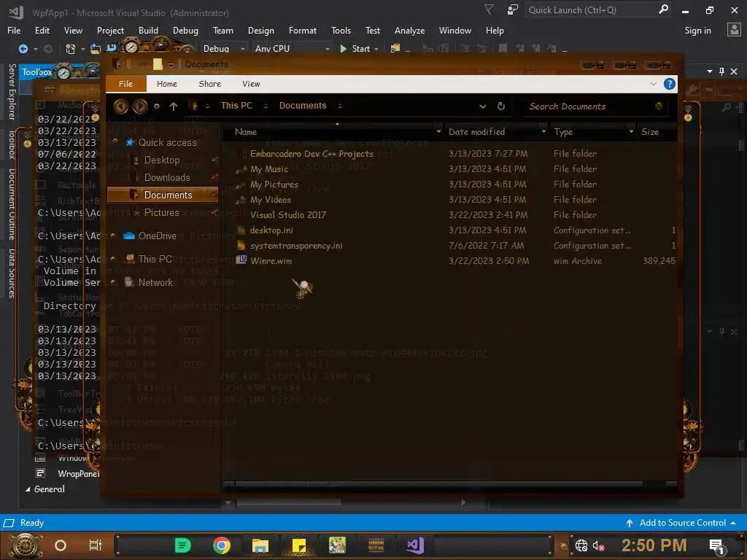Open File Explorer from the taskbar
This screenshot has width=747, height=560.
tap(260, 545)
